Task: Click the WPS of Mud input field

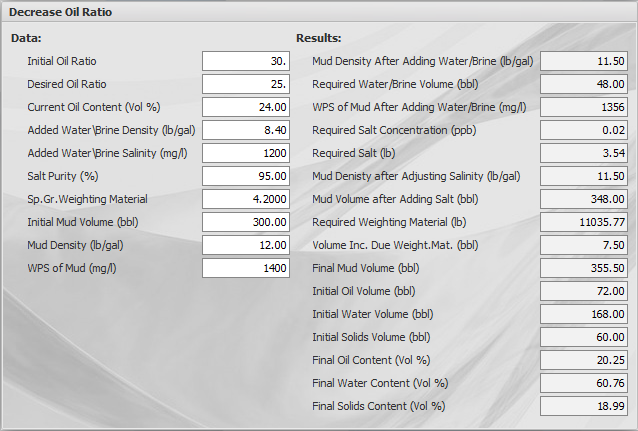Action: point(246,268)
